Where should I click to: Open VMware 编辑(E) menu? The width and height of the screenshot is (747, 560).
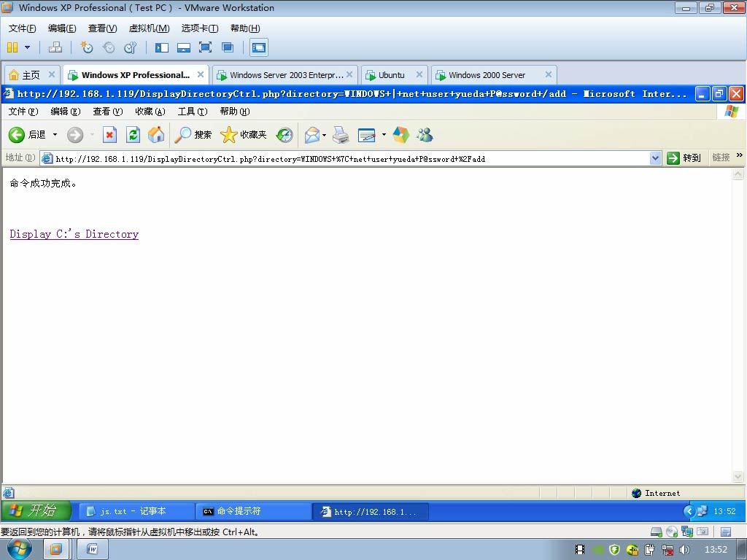(62, 28)
